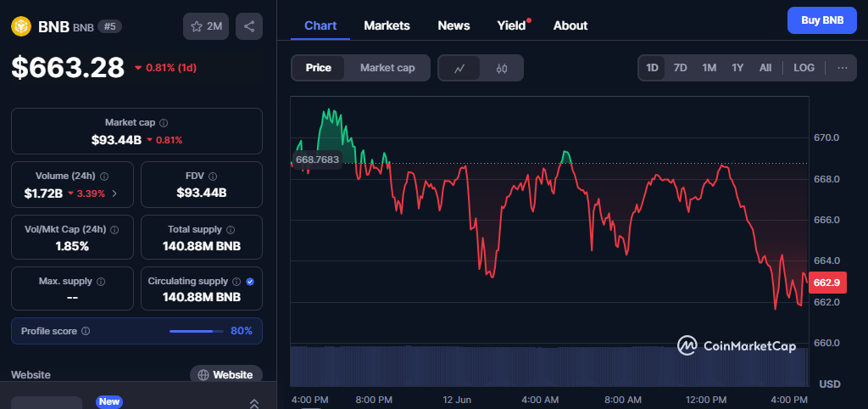Image resolution: width=868 pixels, height=409 pixels.
Task: Open the About tab
Action: tap(570, 25)
